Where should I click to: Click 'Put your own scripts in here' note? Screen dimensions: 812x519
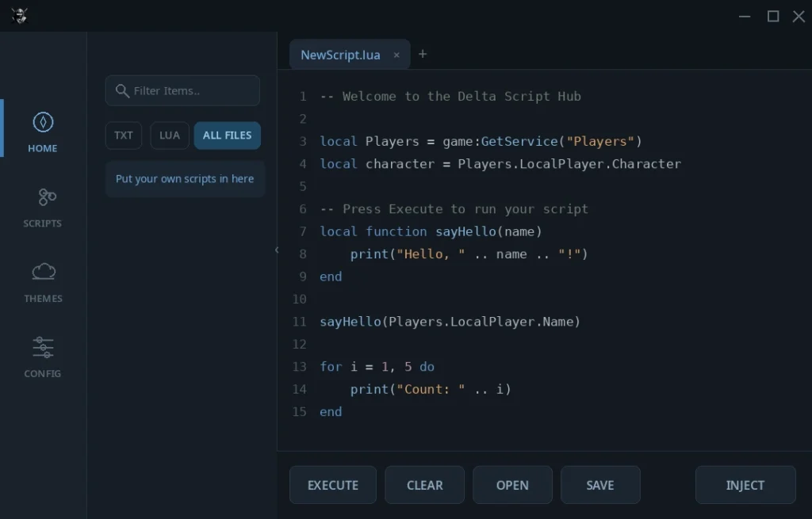tap(185, 179)
